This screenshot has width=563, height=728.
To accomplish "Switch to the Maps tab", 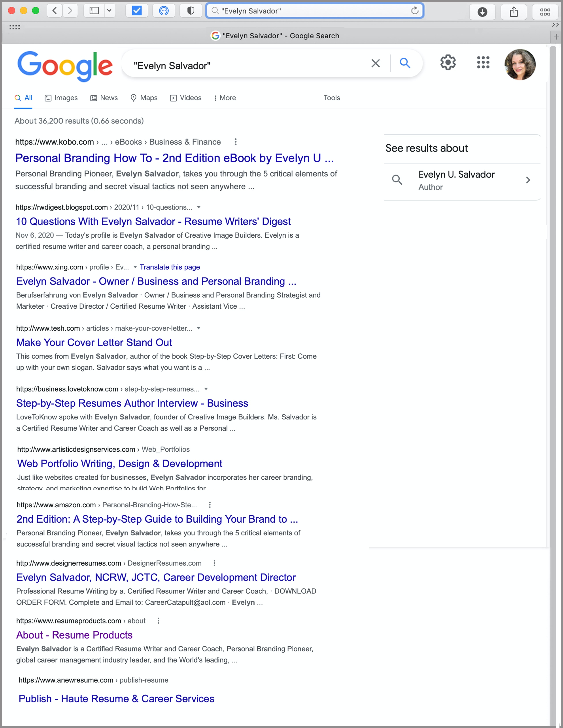I will 144,98.
